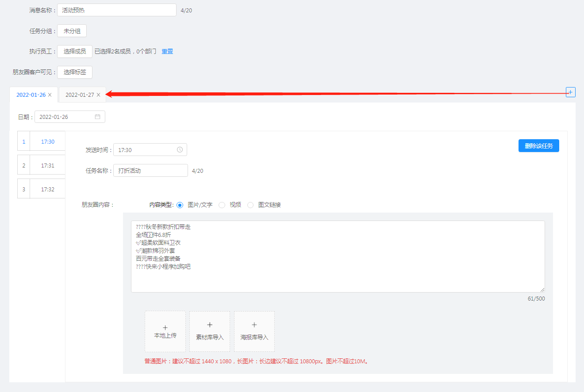
Task: Add a new date tab with plus icon
Action: (x=570, y=92)
